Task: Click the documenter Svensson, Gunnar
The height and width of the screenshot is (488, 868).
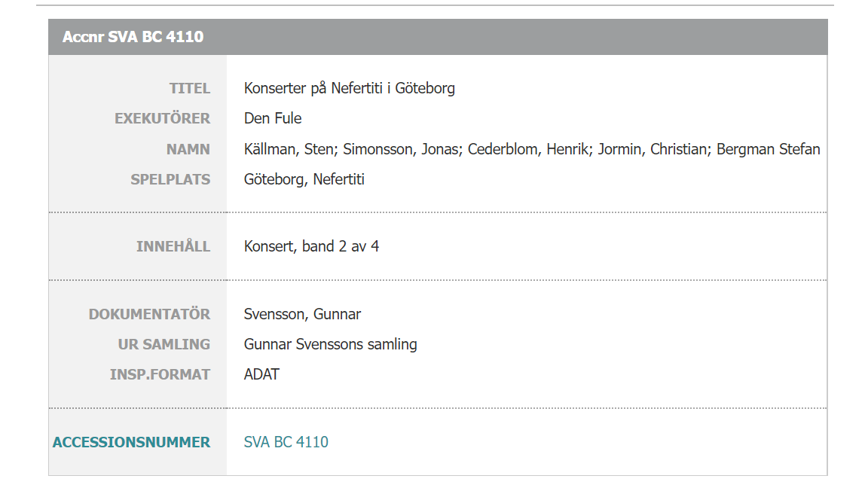Action: coord(302,314)
